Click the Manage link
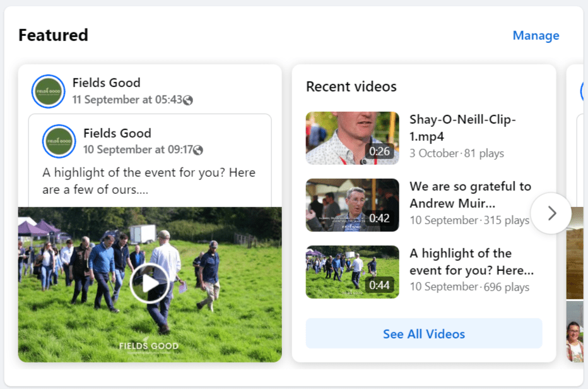The height and width of the screenshot is (389, 588). pos(536,35)
